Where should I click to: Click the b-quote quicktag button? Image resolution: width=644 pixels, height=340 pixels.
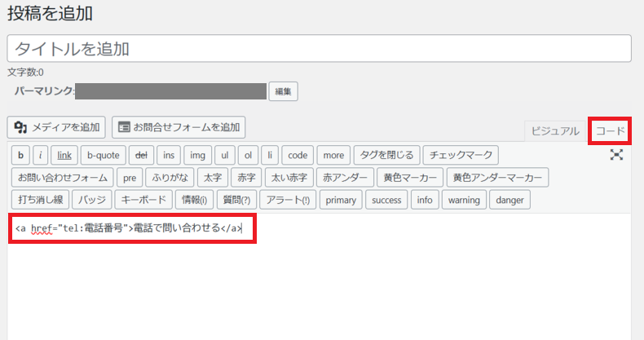coord(103,155)
